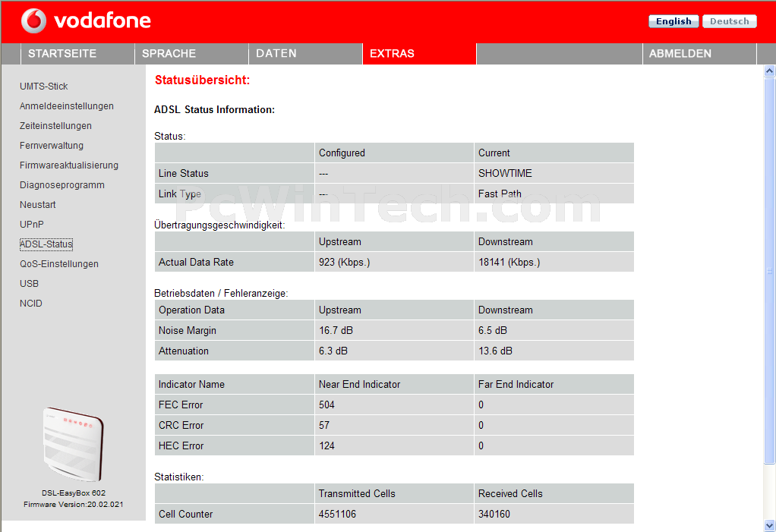Viewport: 776px width, 532px height.
Task: Click the Near End Indicator column header
Action: (x=359, y=384)
